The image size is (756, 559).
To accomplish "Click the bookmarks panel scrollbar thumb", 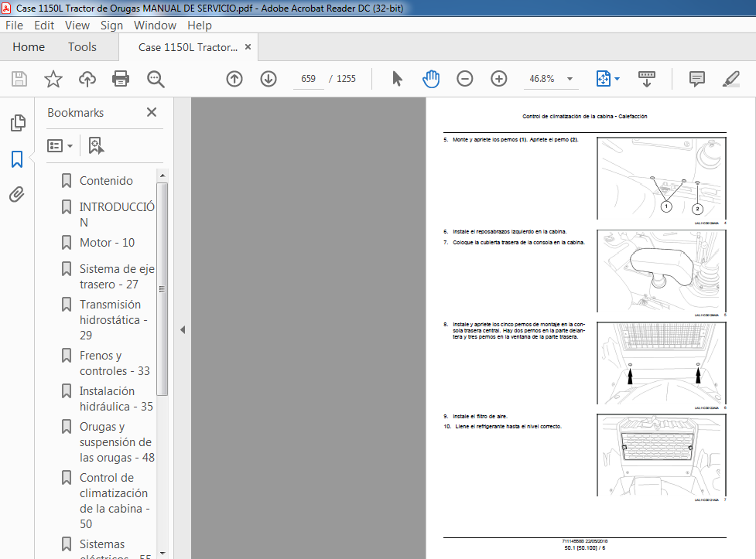I will click(162, 288).
